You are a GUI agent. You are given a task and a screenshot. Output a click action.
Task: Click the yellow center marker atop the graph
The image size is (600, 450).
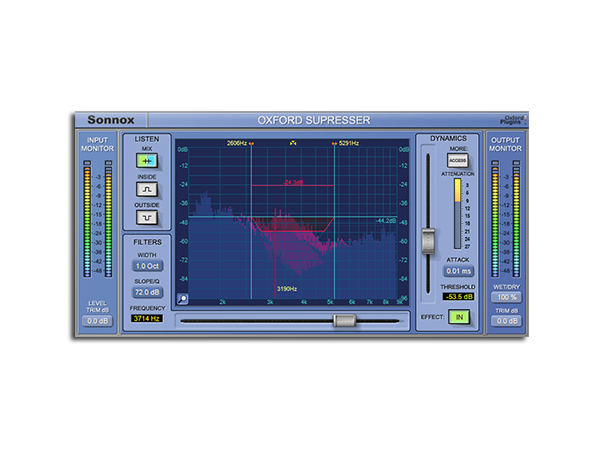click(293, 143)
